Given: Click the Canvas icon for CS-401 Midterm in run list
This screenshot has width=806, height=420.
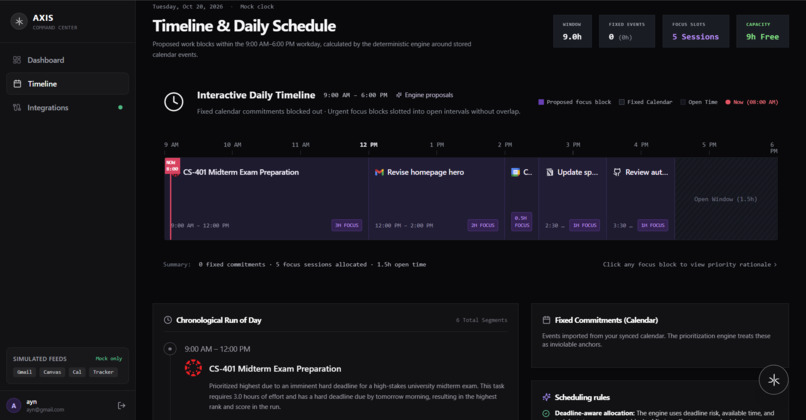Looking at the screenshot, I should tap(193, 368).
